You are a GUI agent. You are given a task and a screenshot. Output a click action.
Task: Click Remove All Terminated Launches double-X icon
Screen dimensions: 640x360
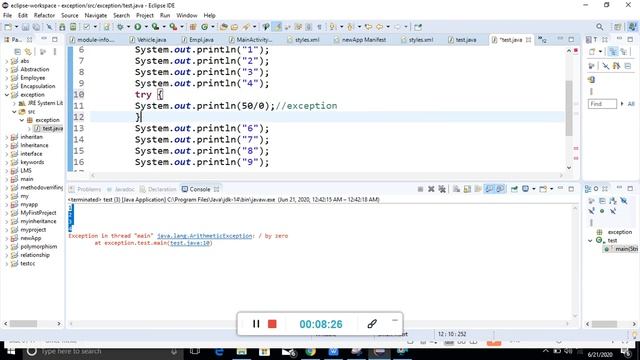(442, 189)
